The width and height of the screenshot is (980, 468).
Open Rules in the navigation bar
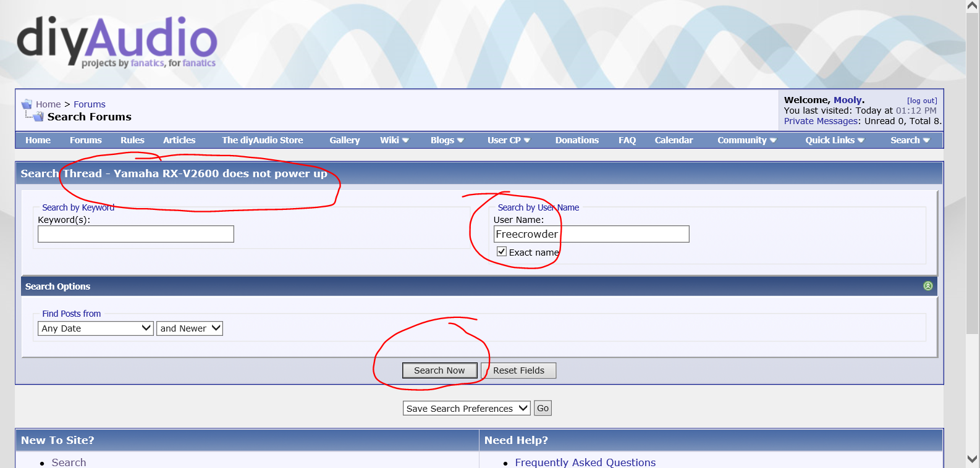(132, 140)
